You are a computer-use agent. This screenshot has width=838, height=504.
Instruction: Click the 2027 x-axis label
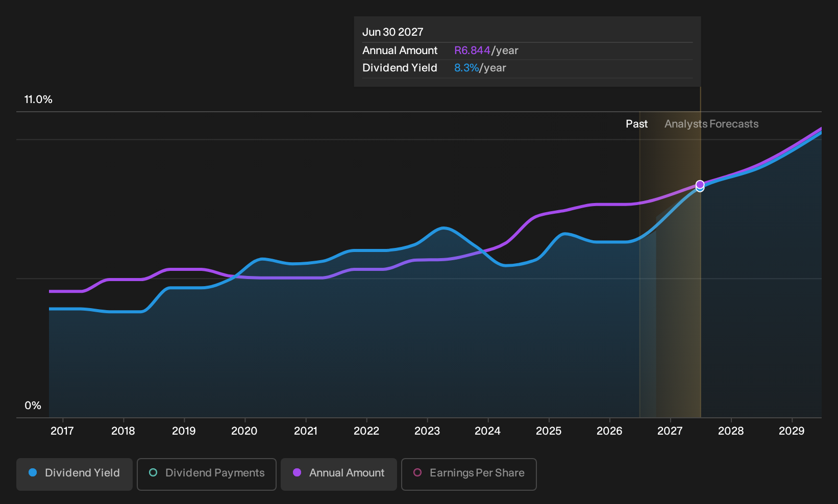(x=670, y=431)
